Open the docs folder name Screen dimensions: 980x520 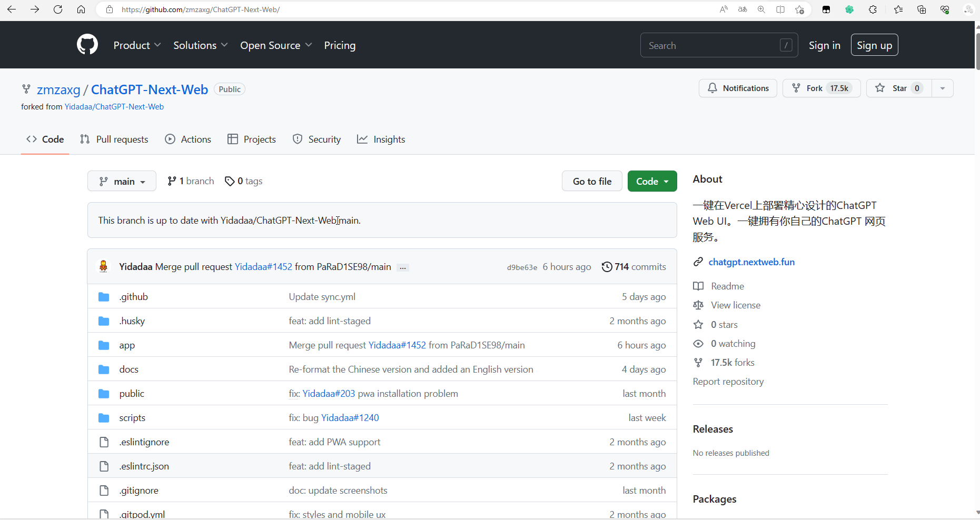(129, 369)
